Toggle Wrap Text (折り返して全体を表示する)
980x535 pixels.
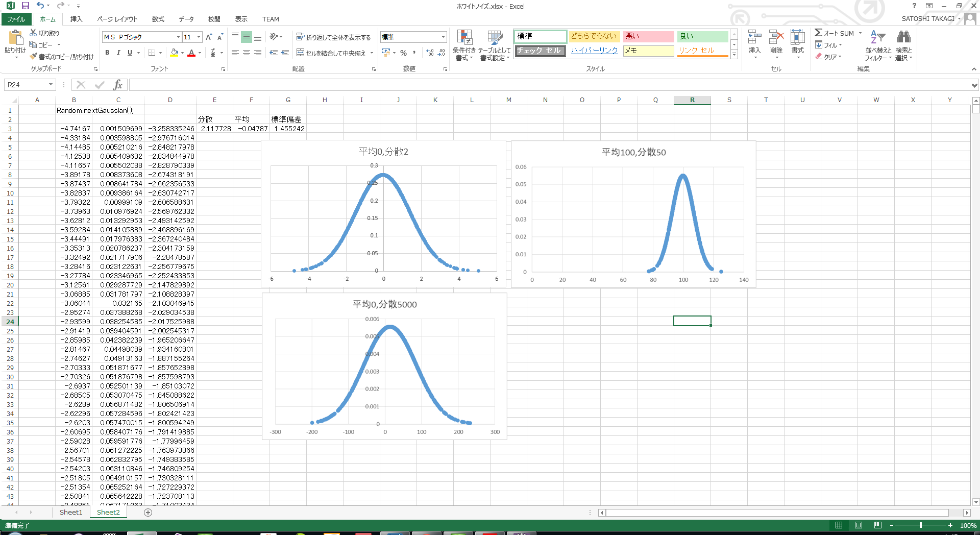(333, 37)
